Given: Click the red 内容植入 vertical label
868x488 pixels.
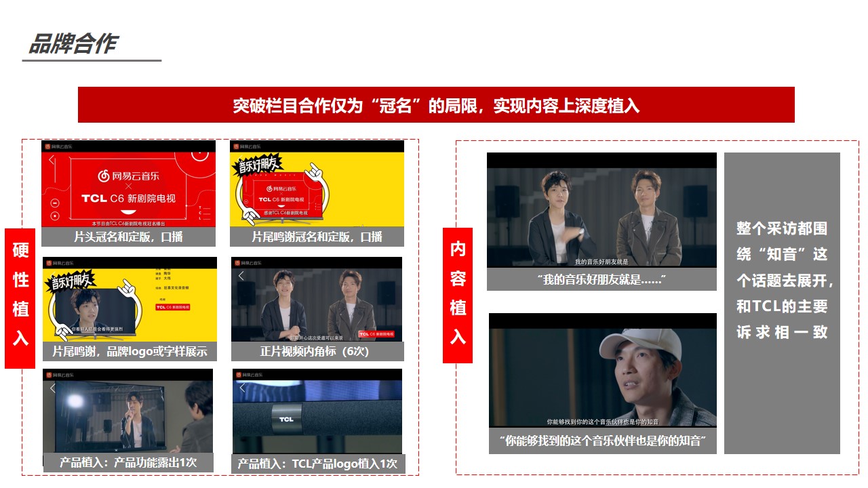Looking at the screenshot, I should (458, 296).
